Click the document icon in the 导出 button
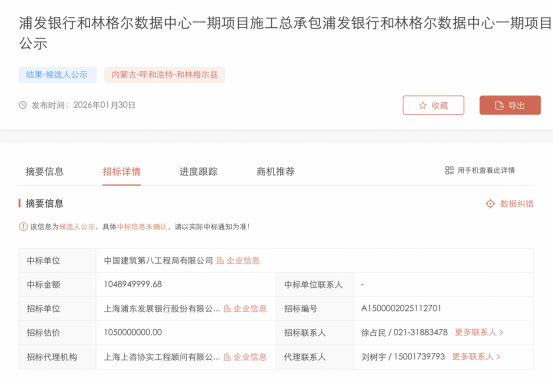Image resolution: width=553 pixels, height=385 pixels. point(499,105)
